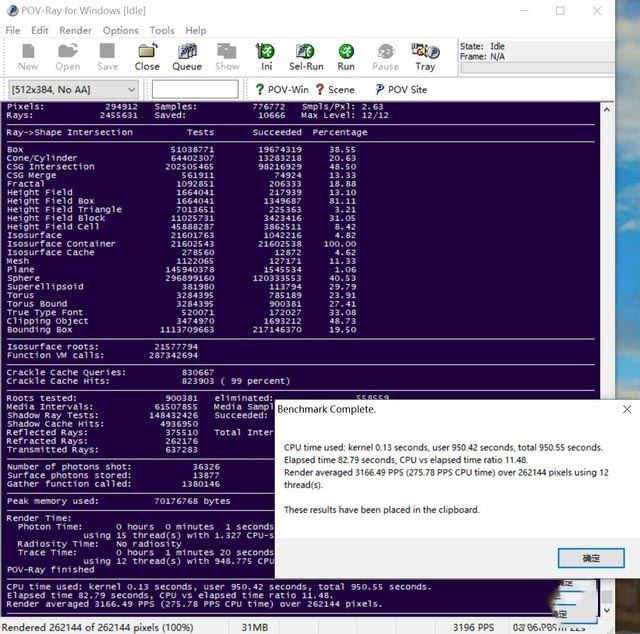
Task: Click the Show render window icon
Action: [227, 57]
